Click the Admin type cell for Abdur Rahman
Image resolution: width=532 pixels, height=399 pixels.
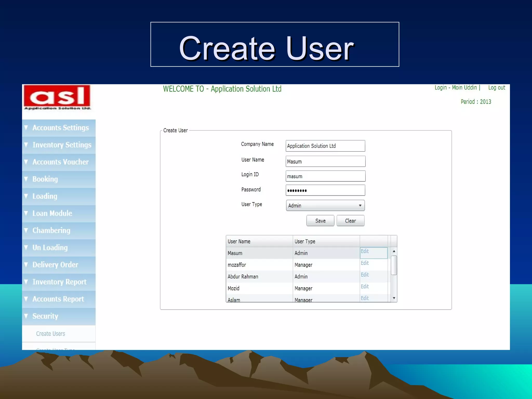(x=326, y=276)
